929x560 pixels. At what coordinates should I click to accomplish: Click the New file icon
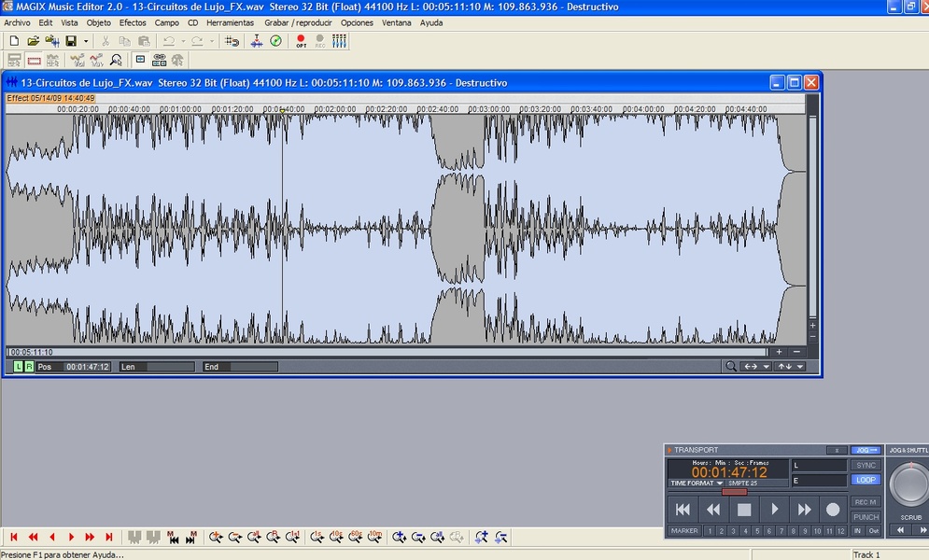pyautogui.click(x=14, y=41)
